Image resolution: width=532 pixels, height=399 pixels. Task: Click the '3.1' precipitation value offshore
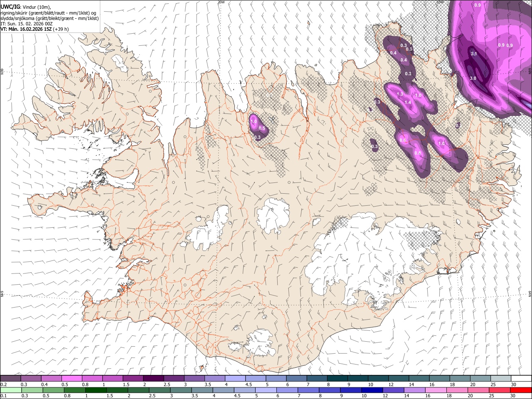click(473, 54)
